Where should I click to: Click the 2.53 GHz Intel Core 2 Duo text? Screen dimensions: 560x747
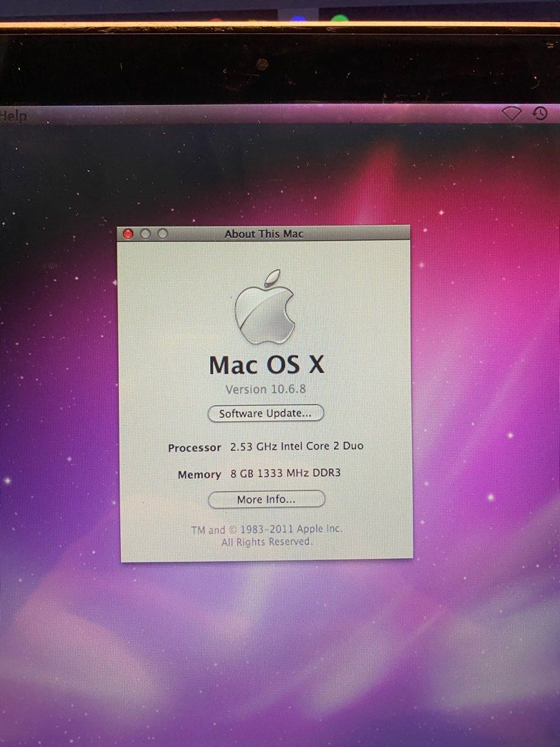296,447
